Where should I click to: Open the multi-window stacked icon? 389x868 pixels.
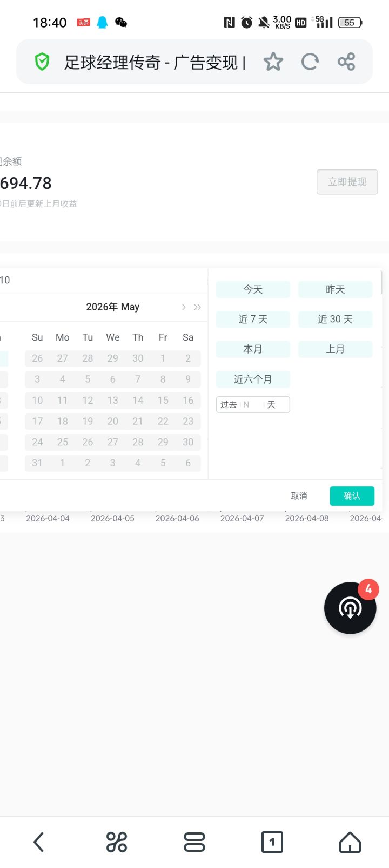coord(194,842)
